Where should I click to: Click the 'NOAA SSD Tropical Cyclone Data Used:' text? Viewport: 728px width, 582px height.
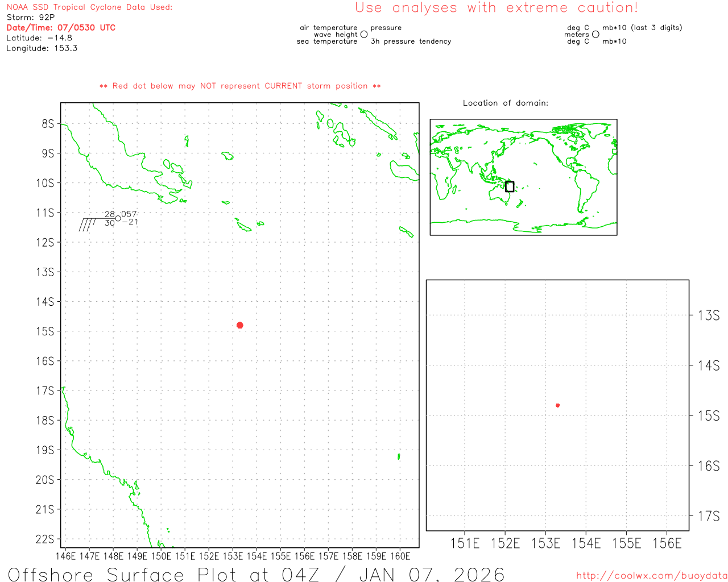[89, 7]
